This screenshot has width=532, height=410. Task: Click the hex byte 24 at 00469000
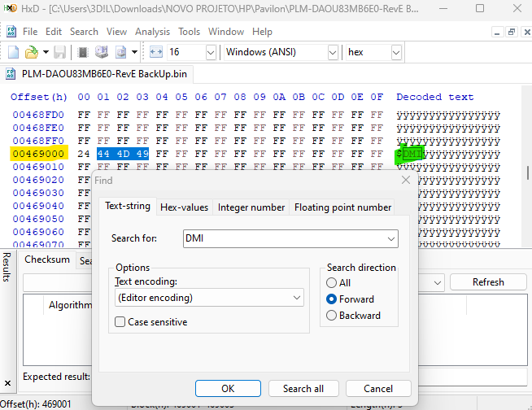84,154
